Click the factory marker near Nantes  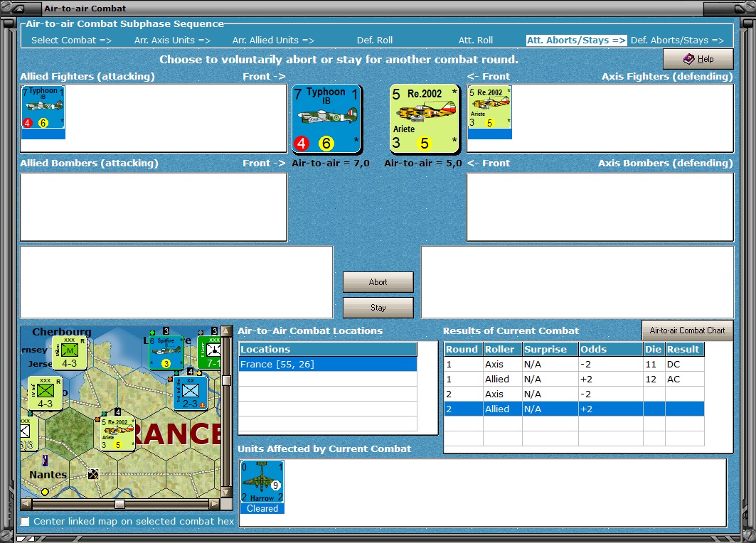(93, 474)
